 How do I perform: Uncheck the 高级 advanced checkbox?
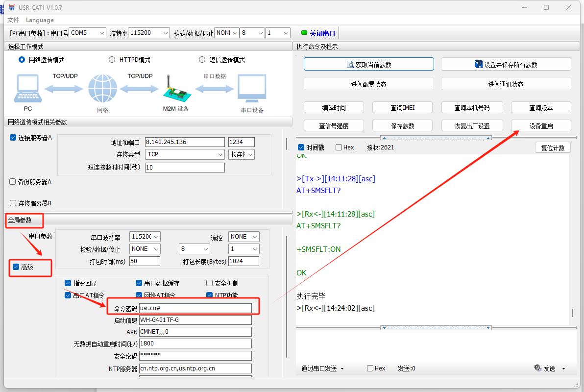16,267
